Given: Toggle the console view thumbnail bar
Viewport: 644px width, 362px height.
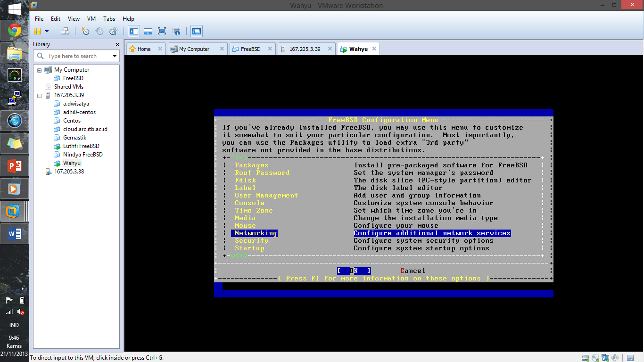Looking at the screenshot, I should (148, 31).
